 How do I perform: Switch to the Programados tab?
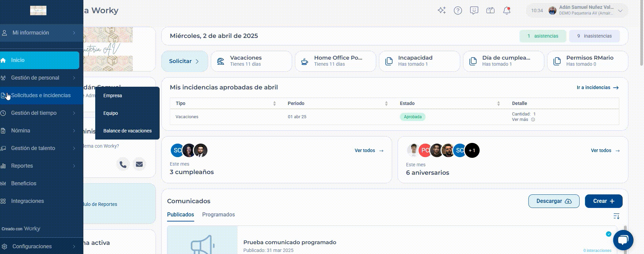coord(219,215)
